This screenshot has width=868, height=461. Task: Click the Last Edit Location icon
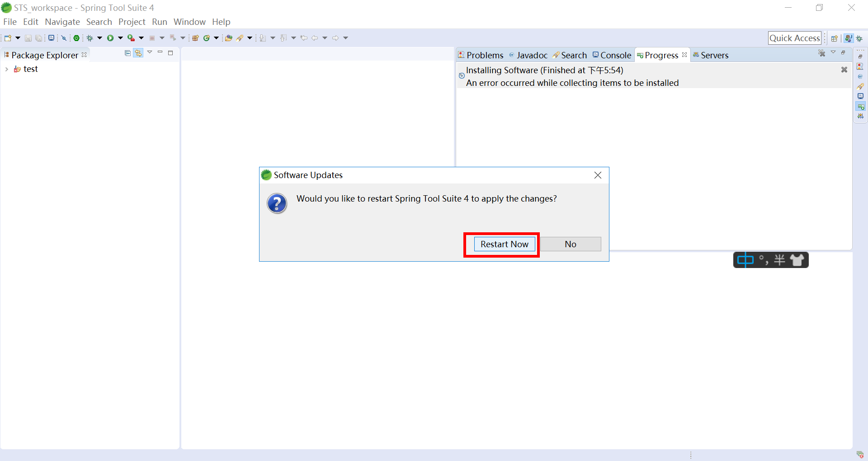(304, 38)
